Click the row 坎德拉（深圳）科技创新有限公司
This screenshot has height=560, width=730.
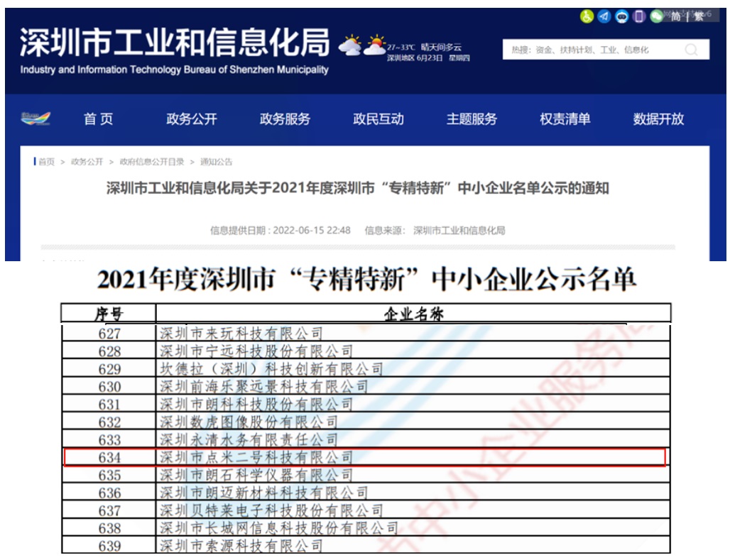[x=366, y=368]
